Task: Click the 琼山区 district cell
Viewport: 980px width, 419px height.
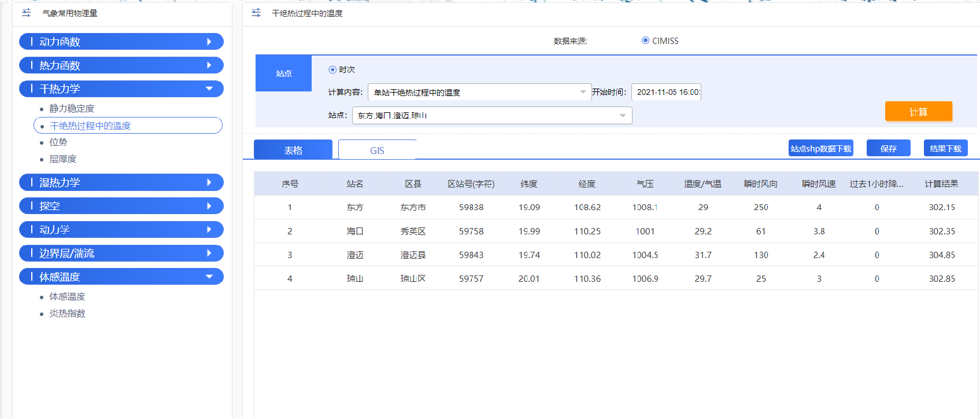Action: 413,278
